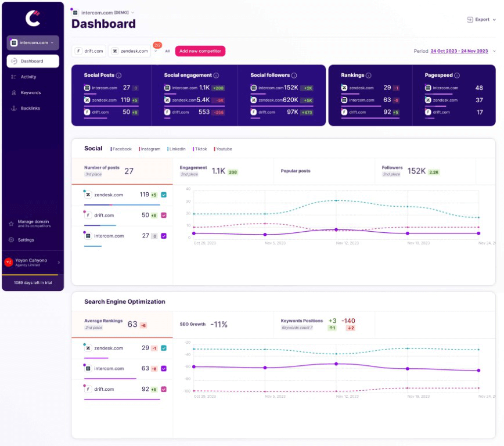Select the SEO Growth metric
504x446 pixels.
pos(223,325)
